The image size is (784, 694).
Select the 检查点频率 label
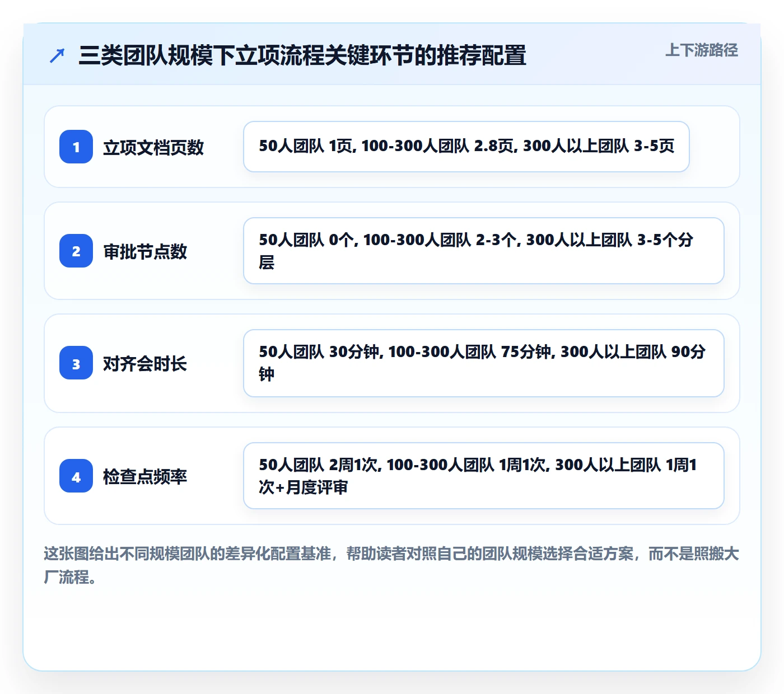pos(145,477)
